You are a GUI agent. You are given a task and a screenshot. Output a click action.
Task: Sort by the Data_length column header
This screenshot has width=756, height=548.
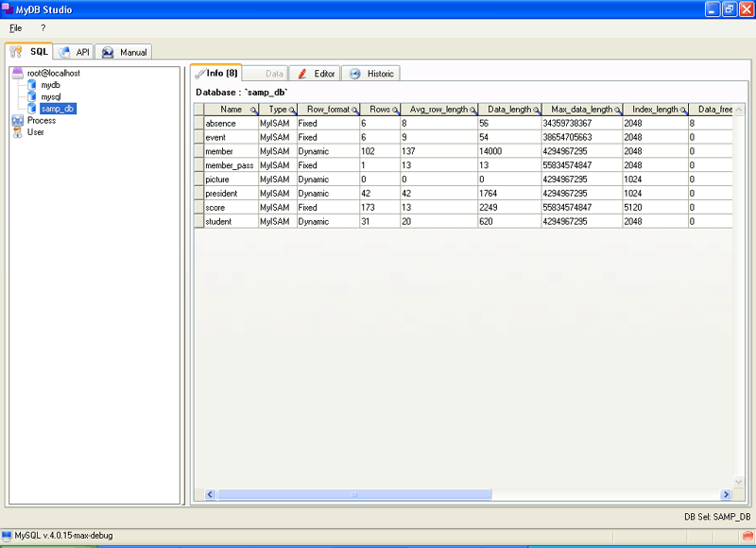(509, 110)
